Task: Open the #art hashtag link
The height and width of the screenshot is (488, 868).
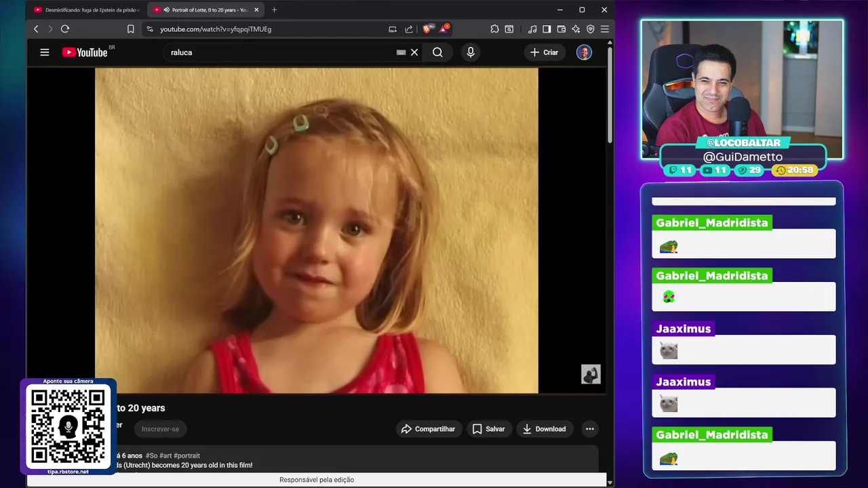Action: point(165,455)
